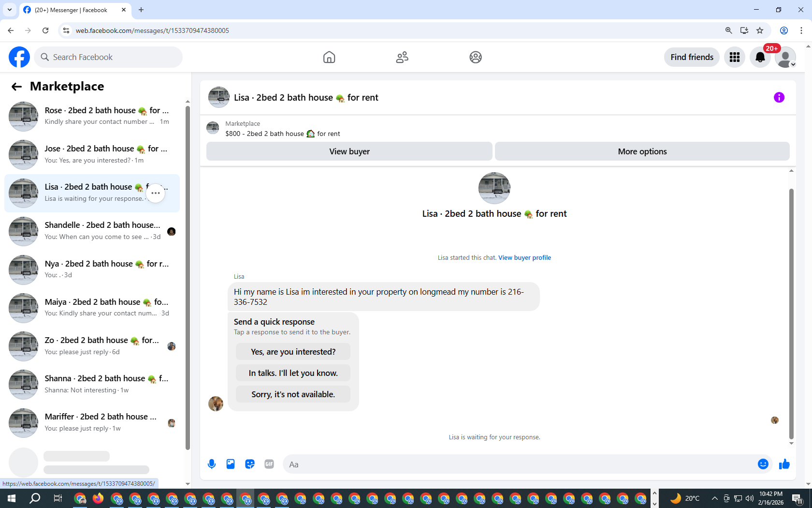Open the weather widget showing 20°C
The image size is (812, 508).
click(x=685, y=498)
